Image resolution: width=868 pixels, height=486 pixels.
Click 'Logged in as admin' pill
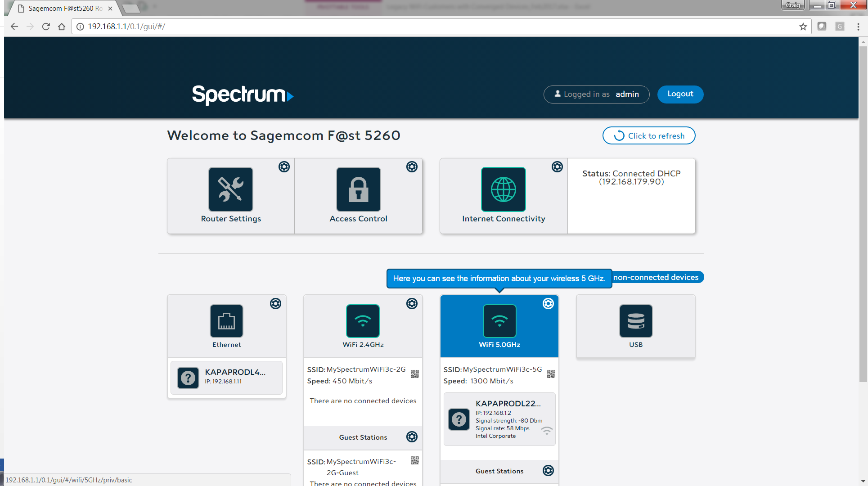tap(596, 94)
